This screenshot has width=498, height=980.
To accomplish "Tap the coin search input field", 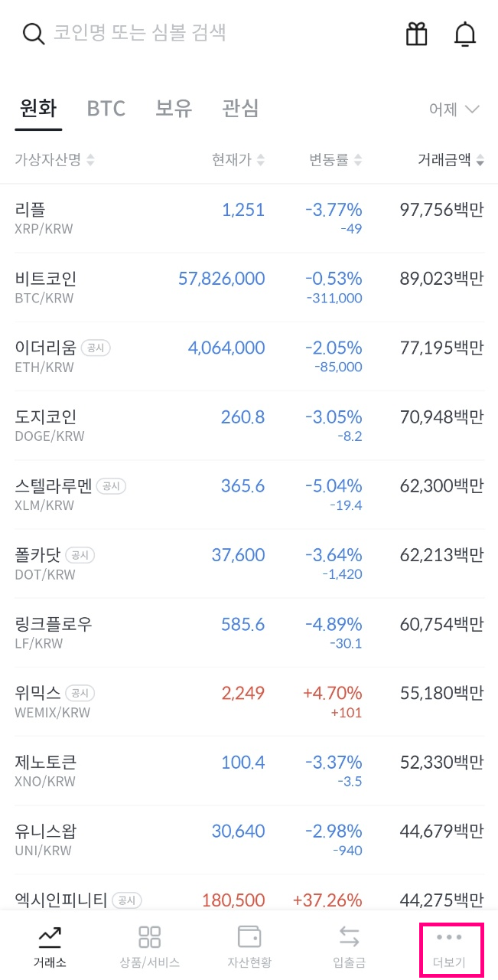I will [191, 34].
